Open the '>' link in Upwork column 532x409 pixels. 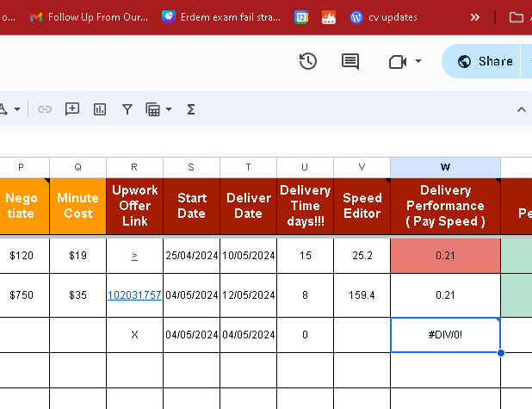pyautogui.click(x=134, y=256)
